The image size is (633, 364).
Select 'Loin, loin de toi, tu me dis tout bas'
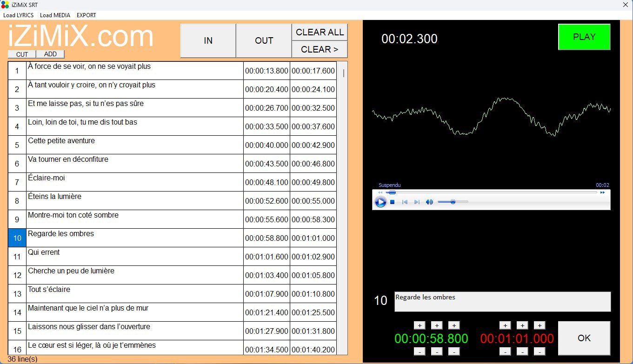click(x=135, y=126)
